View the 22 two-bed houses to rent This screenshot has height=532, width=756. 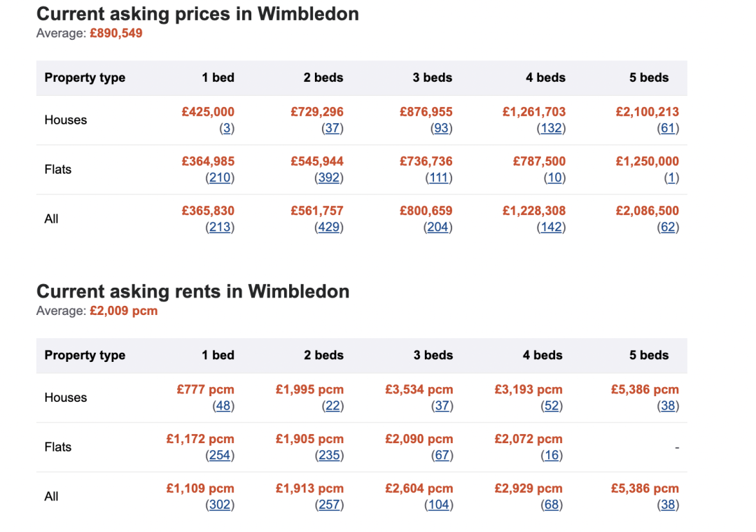333,406
